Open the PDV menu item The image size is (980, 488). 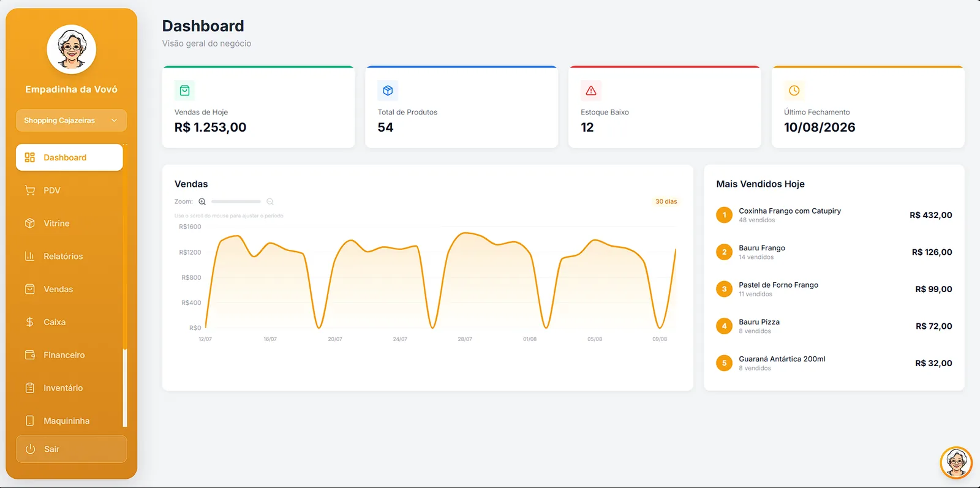[69, 190]
